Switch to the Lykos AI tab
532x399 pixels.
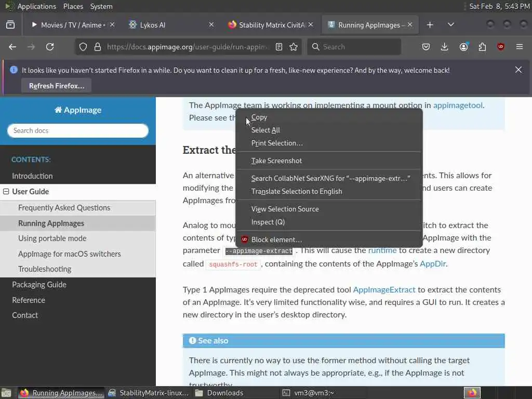[x=171, y=25]
